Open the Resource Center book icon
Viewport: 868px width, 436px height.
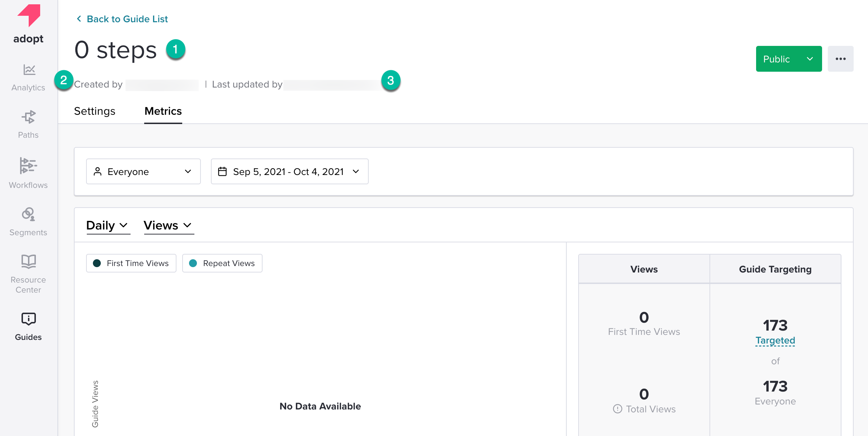click(x=28, y=261)
